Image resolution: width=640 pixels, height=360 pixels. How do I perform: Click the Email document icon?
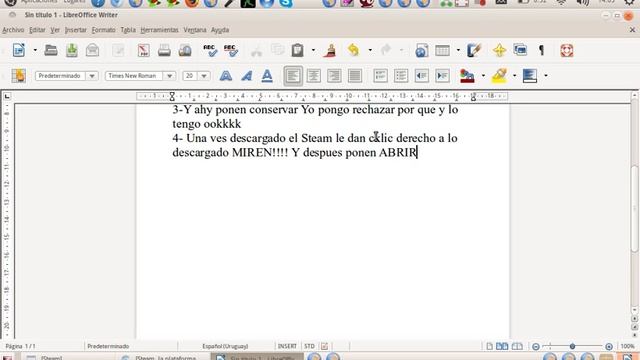coord(93,50)
